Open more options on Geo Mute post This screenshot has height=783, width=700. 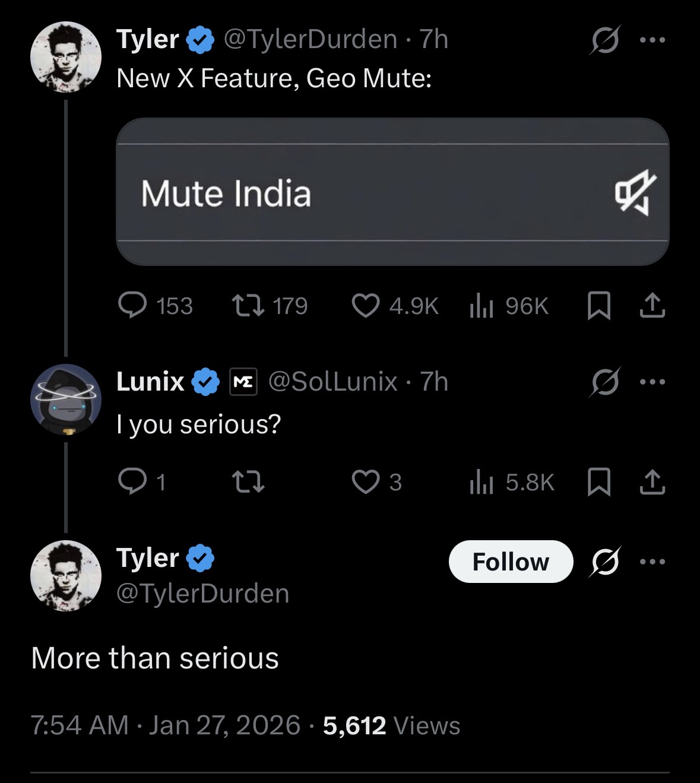[653, 40]
